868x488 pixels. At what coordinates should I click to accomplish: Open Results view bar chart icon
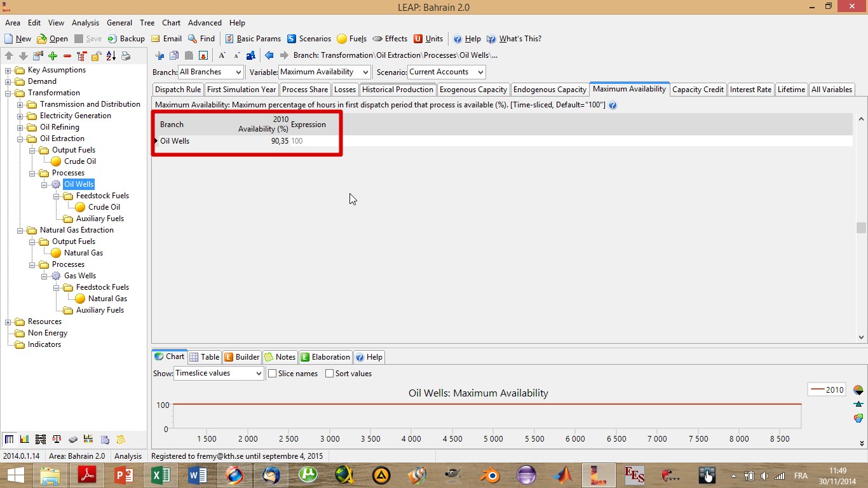(25, 439)
